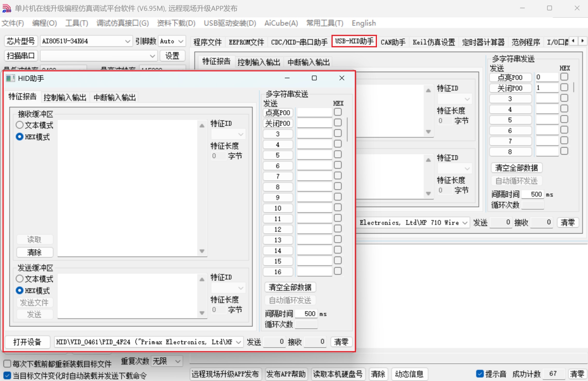Open the 工具(T) menu

(x=76, y=23)
